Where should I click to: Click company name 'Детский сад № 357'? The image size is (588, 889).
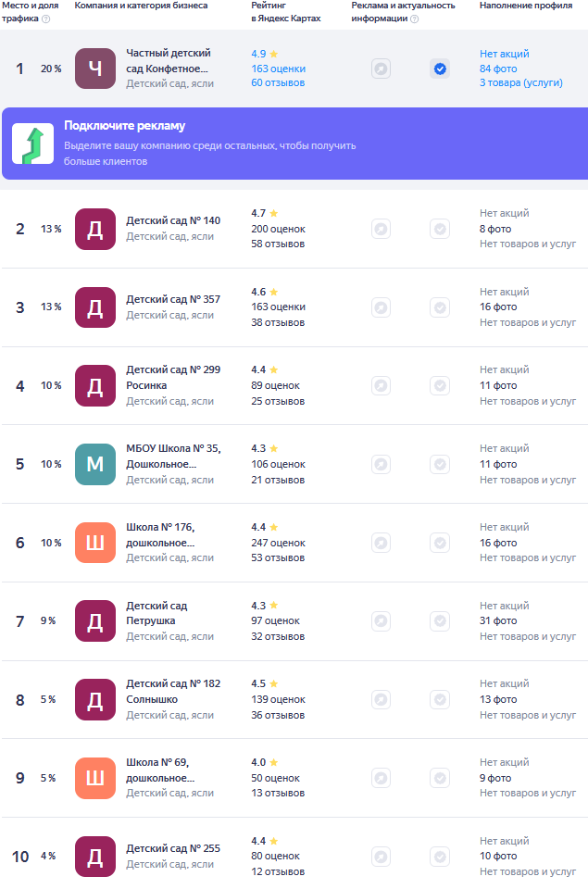173,299
